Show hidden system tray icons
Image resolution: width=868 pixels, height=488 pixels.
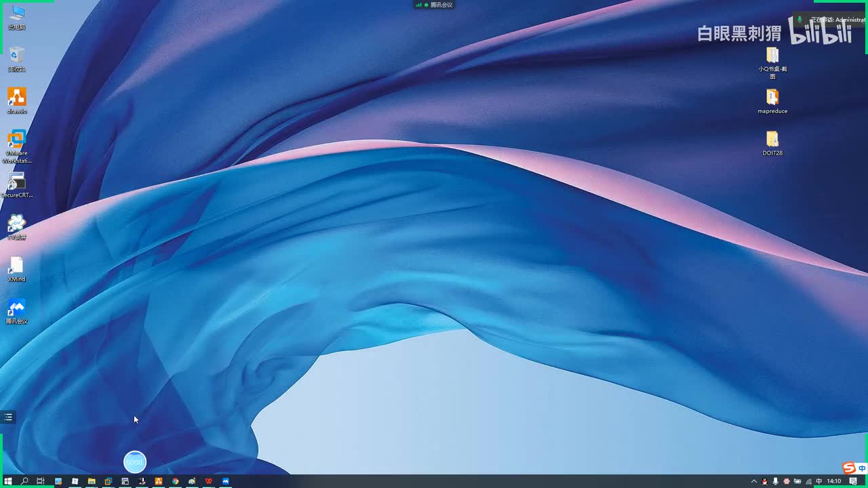click(753, 481)
